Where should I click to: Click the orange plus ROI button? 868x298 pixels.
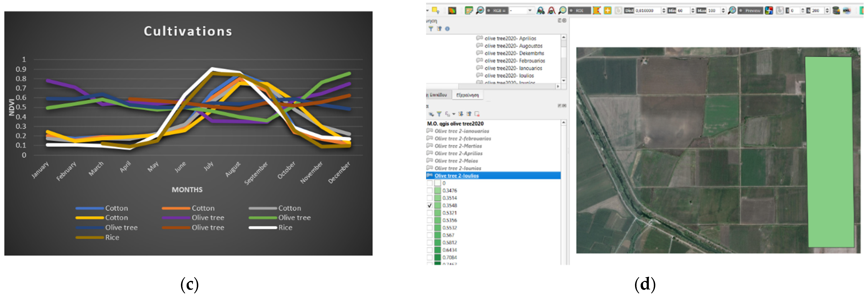(x=607, y=10)
